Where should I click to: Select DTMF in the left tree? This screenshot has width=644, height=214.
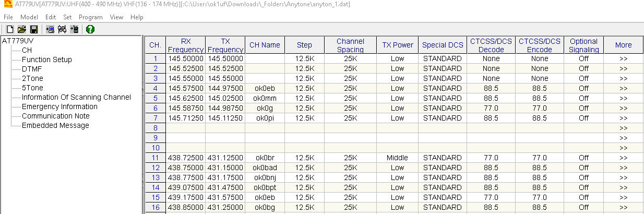[32, 69]
